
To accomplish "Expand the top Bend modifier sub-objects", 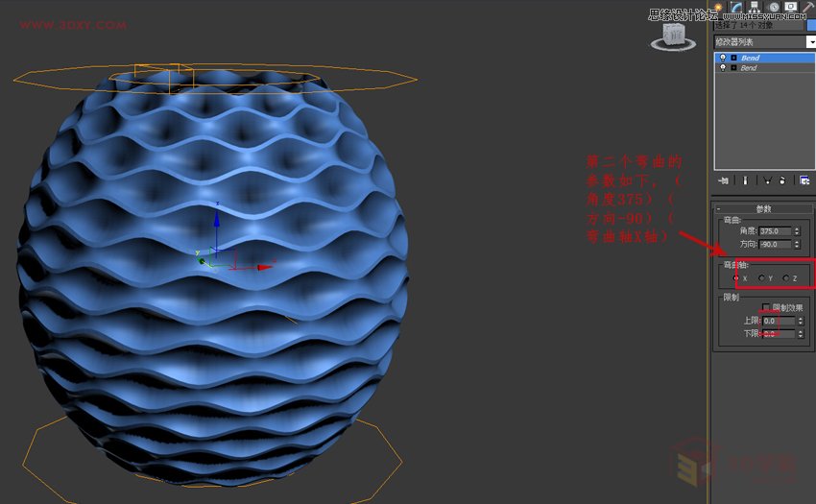I will pyautogui.click(x=733, y=58).
